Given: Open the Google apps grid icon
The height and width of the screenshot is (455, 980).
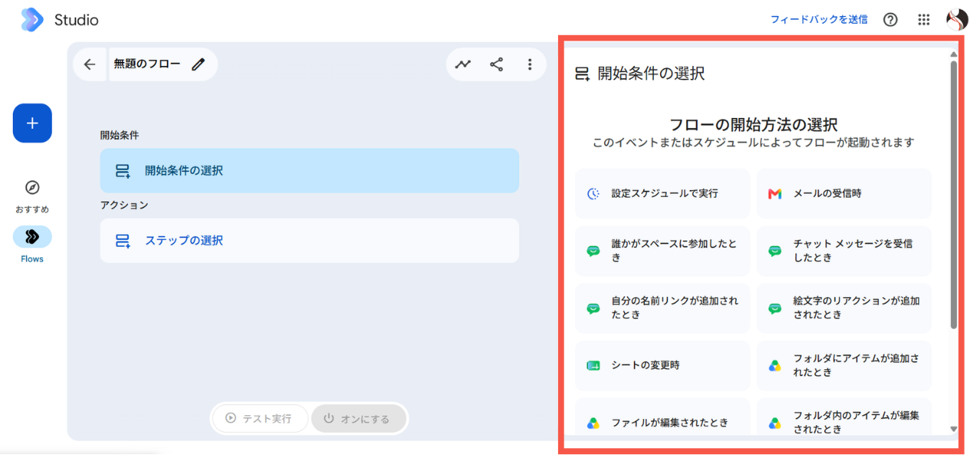Looking at the screenshot, I should coord(924,20).
